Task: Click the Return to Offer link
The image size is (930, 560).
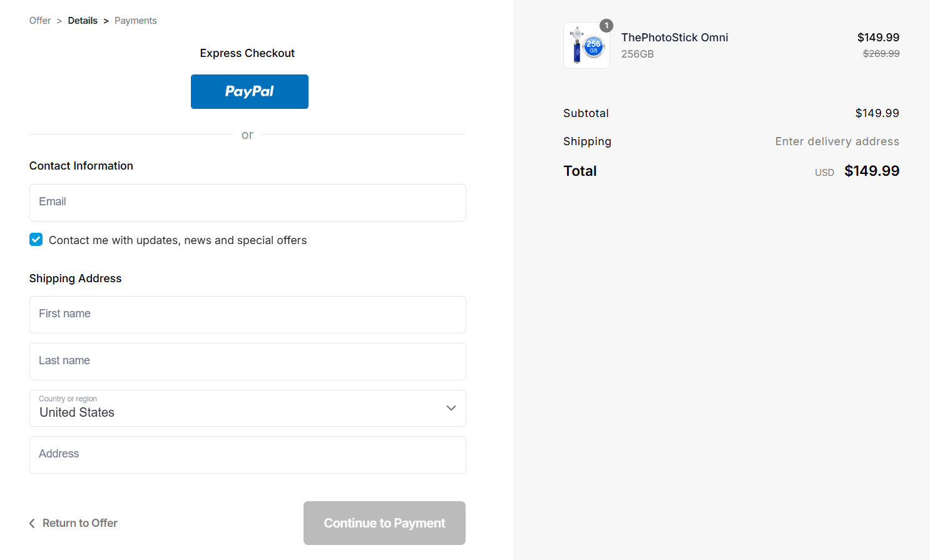Action: (79, 522)
